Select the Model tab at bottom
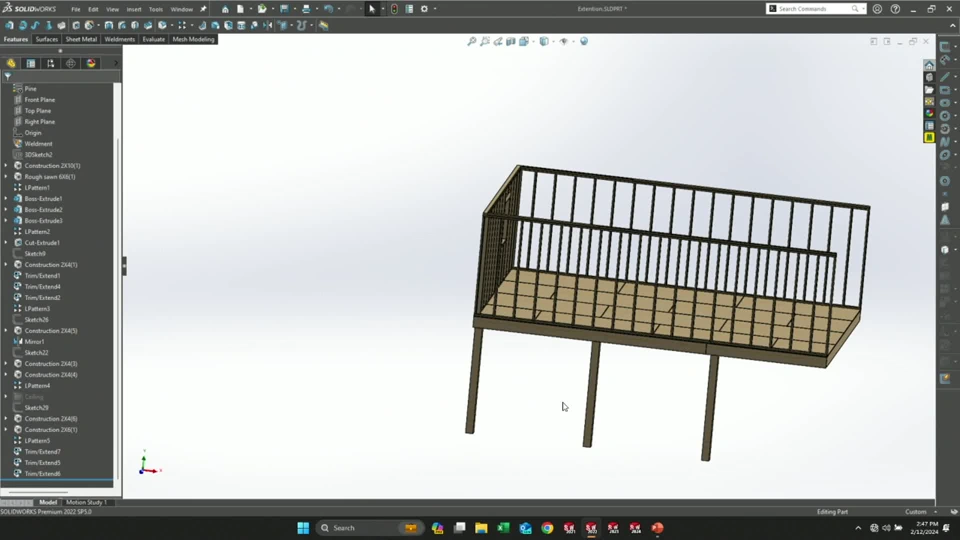 48,503
